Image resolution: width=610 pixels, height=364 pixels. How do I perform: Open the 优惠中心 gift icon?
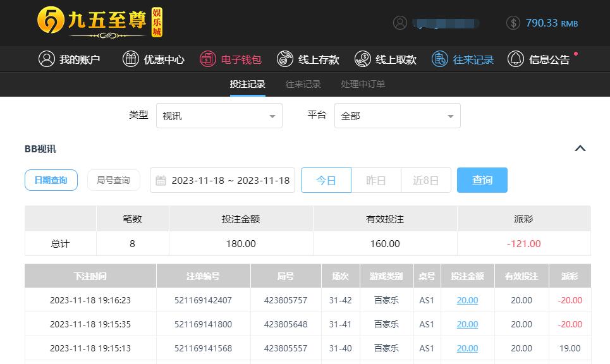click(x=130, y=59)
